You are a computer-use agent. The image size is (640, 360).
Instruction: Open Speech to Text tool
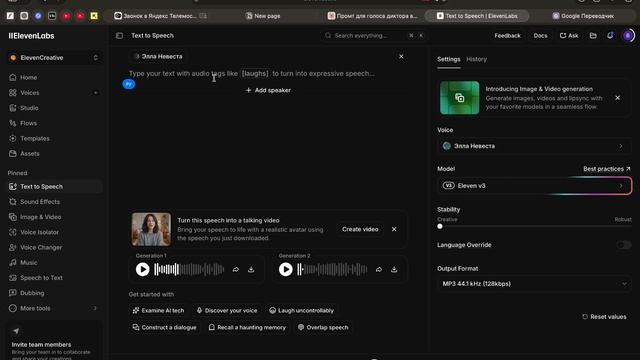click(x=54, y=278)
